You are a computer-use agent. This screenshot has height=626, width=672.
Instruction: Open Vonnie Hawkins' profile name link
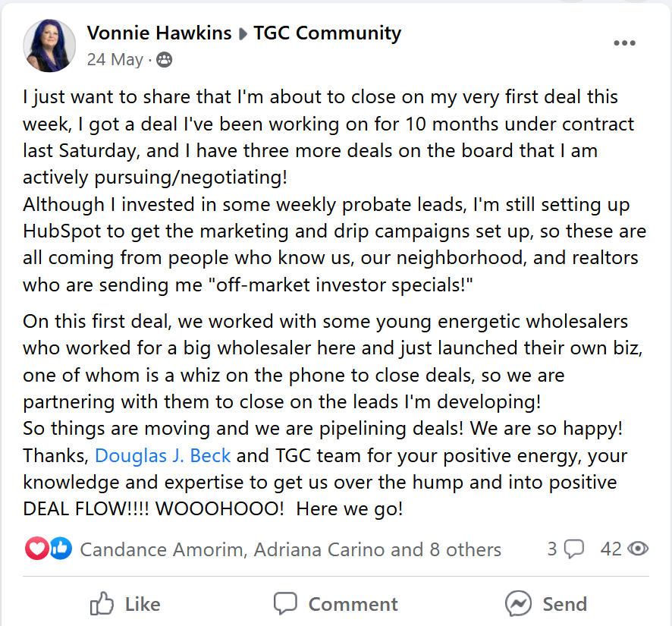coord(159,33)
